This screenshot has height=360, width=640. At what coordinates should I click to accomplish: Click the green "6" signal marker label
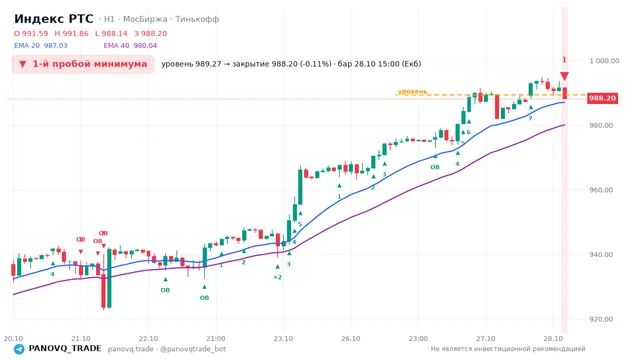(x=468, y=132)
